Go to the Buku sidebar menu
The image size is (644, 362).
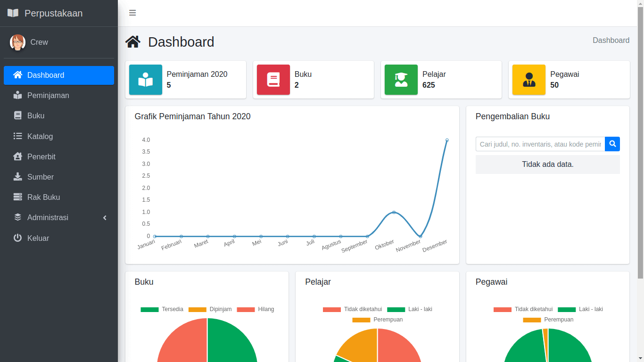(x=59, y=115)
